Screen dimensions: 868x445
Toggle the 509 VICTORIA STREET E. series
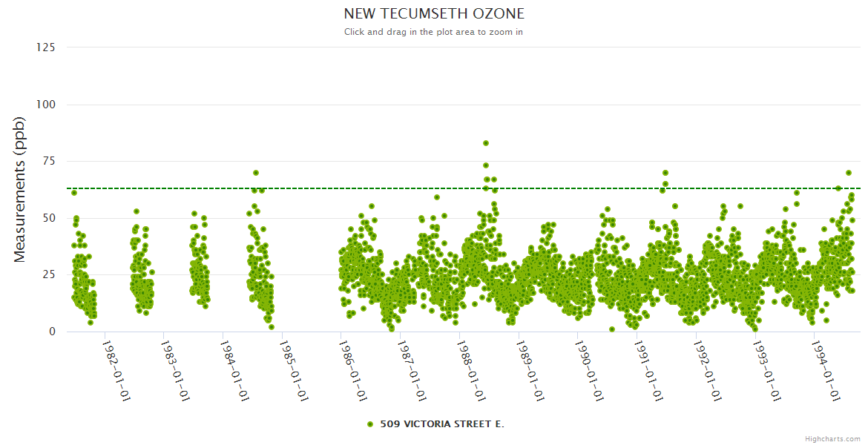(441, 424)
